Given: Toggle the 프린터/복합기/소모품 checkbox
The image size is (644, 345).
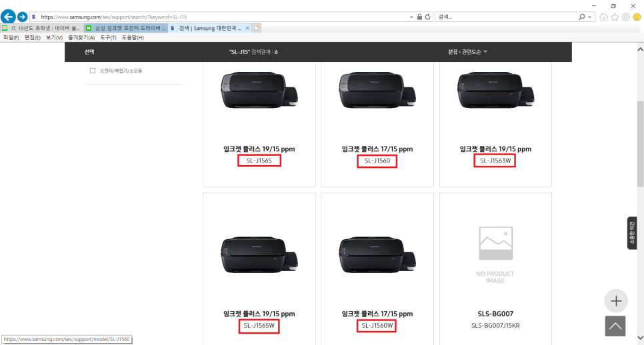Looking at the screenshot, I should [x=93, y=71].
